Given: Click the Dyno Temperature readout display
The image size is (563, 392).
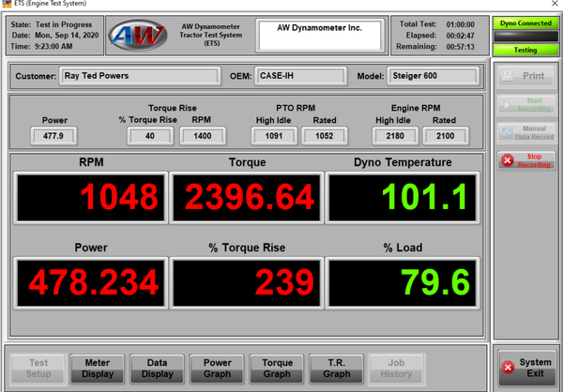Looking at the screenshot, I should click(x=403, y=198).
